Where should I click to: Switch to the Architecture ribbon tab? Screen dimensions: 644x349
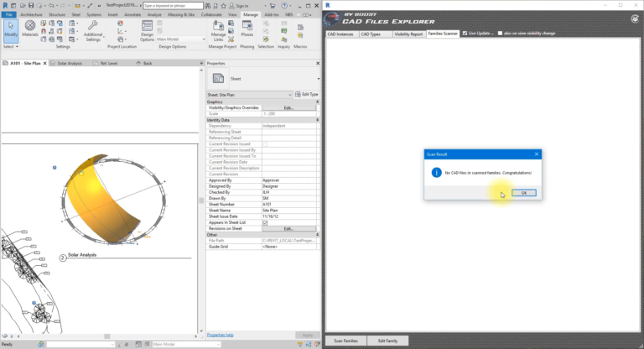click(x=31, y=15)
